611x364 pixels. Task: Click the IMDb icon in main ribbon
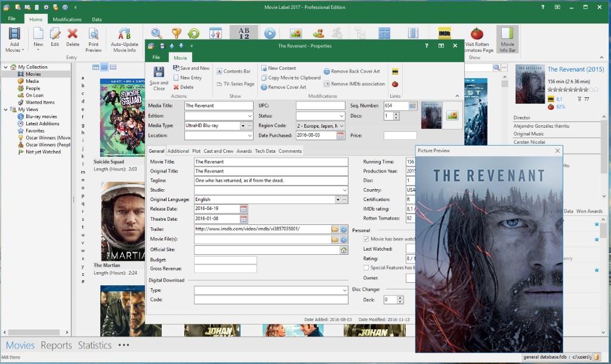coord(444,33)
